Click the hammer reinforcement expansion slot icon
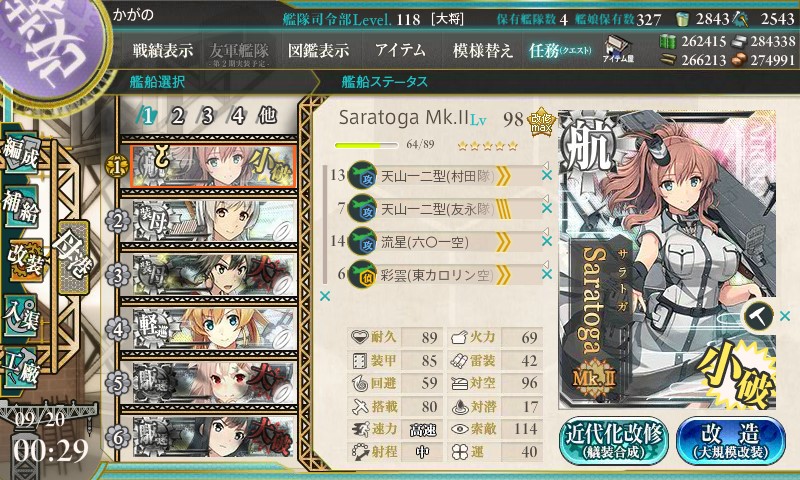The image size is (800, 480). coord(759,316)
